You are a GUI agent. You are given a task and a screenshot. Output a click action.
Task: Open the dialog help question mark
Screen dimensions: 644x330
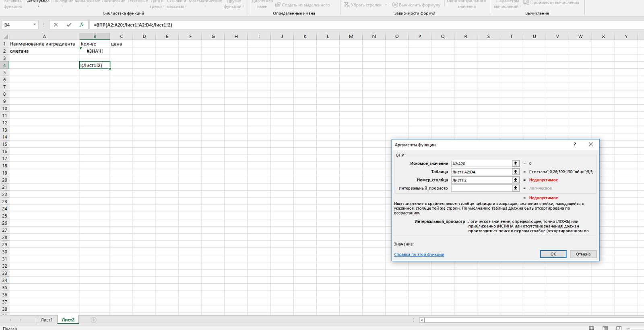575,144
